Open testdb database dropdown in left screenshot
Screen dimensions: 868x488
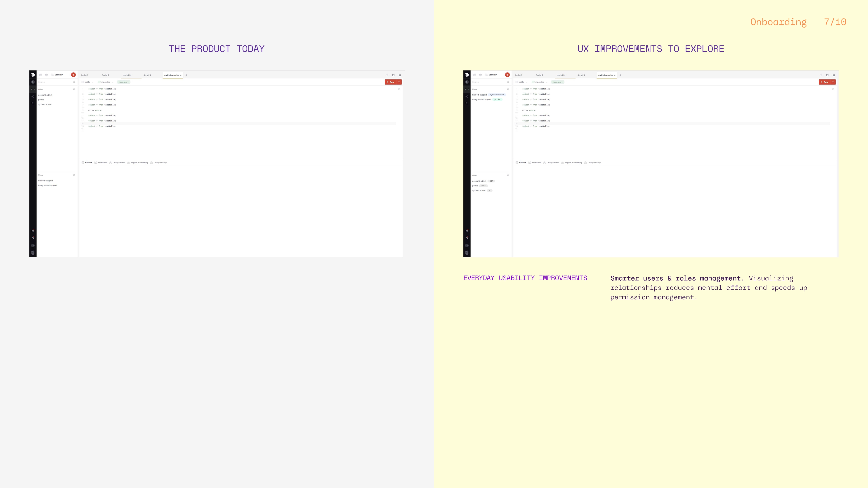(87, 82)
